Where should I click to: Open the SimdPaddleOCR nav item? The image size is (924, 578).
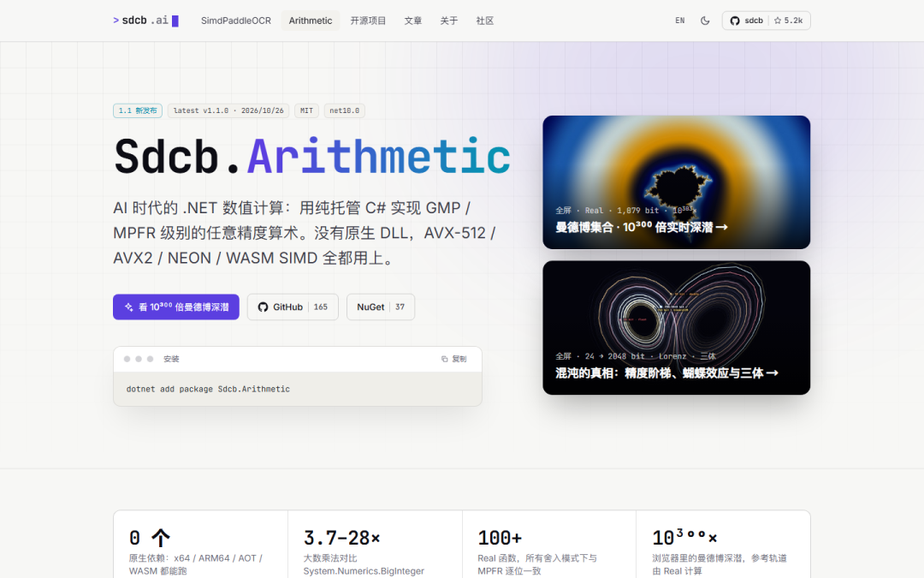[236, 21]
